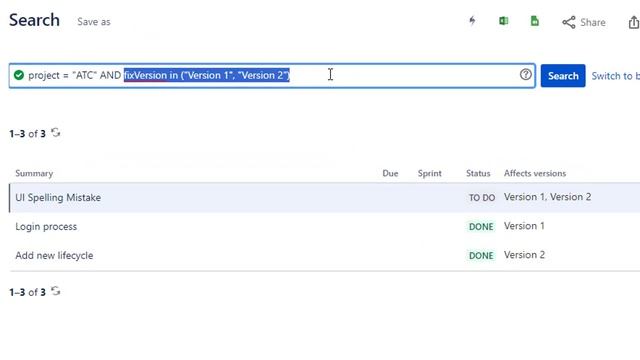Viewport: 640px width, 360px height.
Task: Switch to basic search mode
Action: point(616,76)
